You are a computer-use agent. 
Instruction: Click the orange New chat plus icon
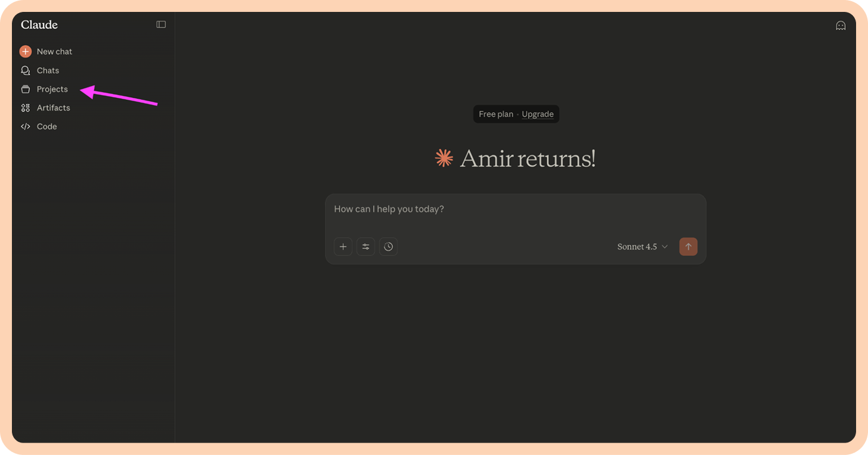click(x=25, y=52)
